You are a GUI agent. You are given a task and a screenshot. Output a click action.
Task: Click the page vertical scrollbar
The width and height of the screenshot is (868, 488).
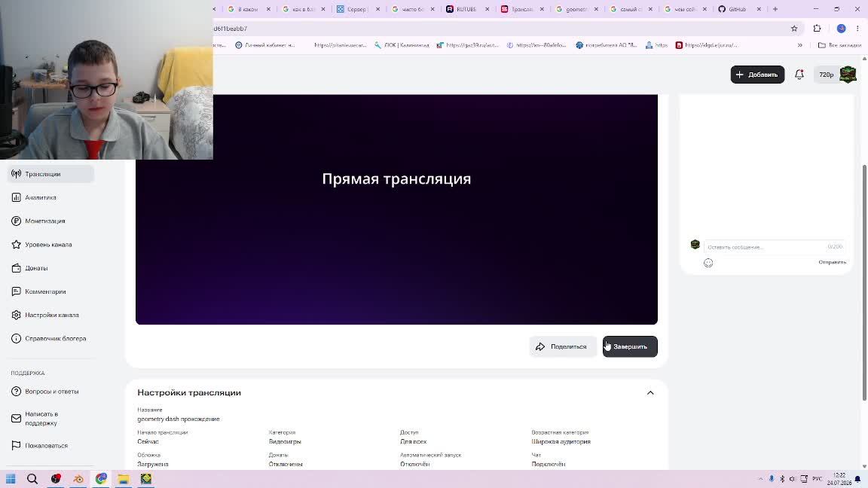[864, 282]
